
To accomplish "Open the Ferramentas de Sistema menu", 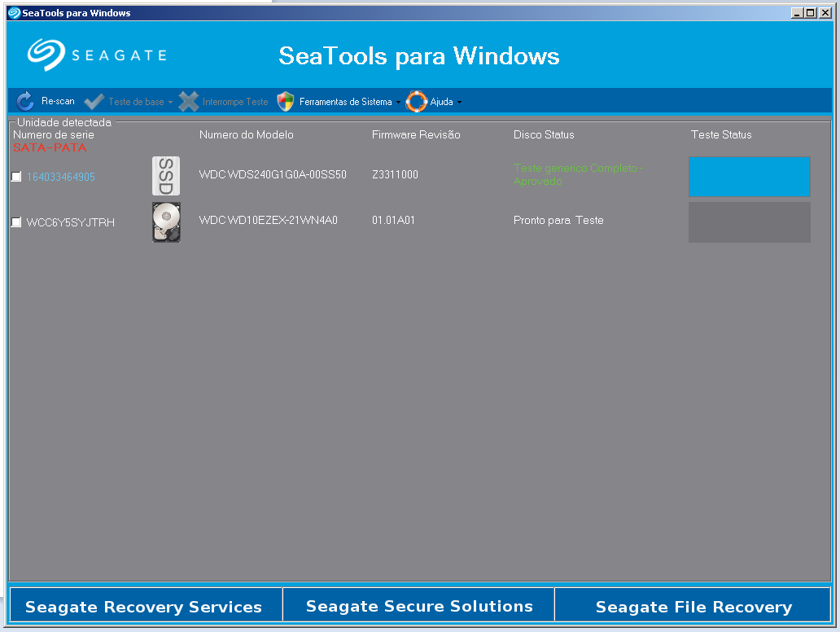I will click(x=346, y=102).
